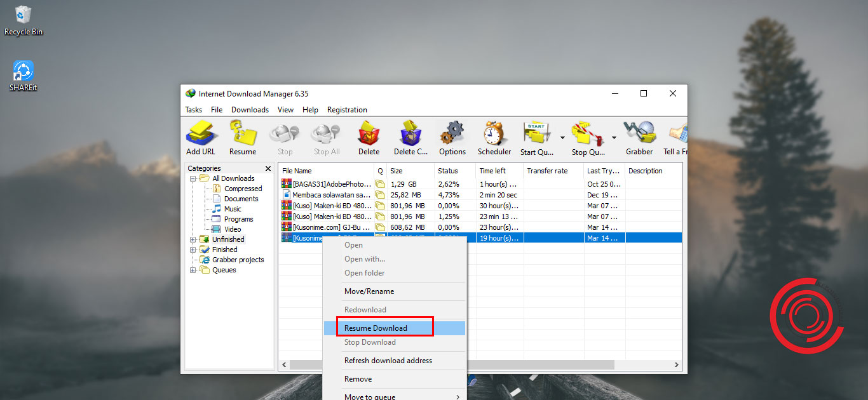868x400 pixels.
Task: Collapse the All Downloads tree node
Action: click(x=193, y=178)
